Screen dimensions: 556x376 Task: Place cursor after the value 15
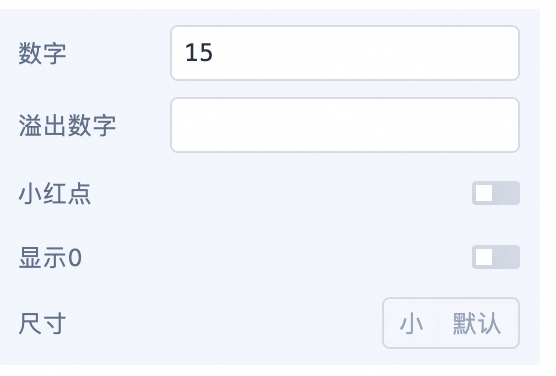coord(214,53)
